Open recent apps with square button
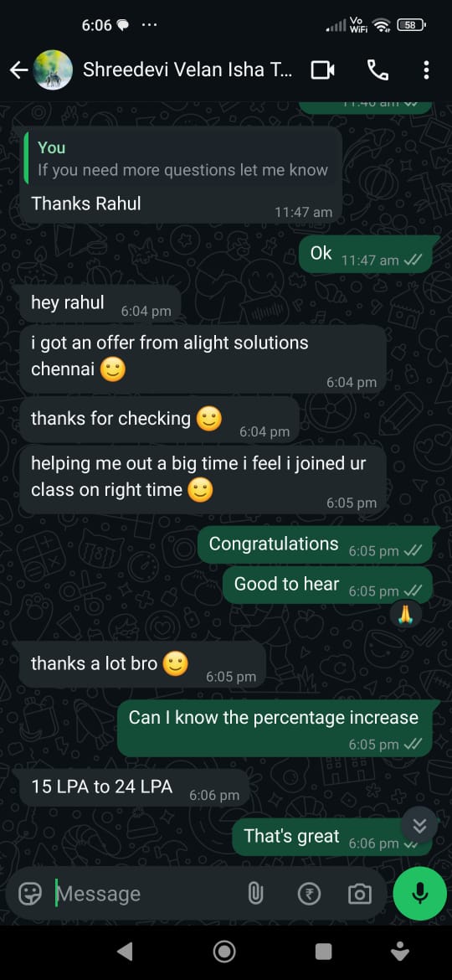 click(x=323, y=952)
